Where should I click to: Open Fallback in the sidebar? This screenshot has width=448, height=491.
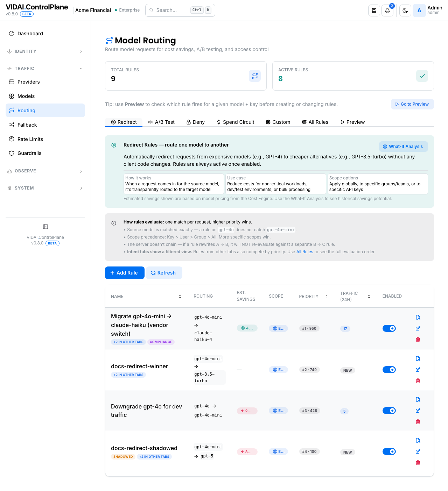[45, 125]
